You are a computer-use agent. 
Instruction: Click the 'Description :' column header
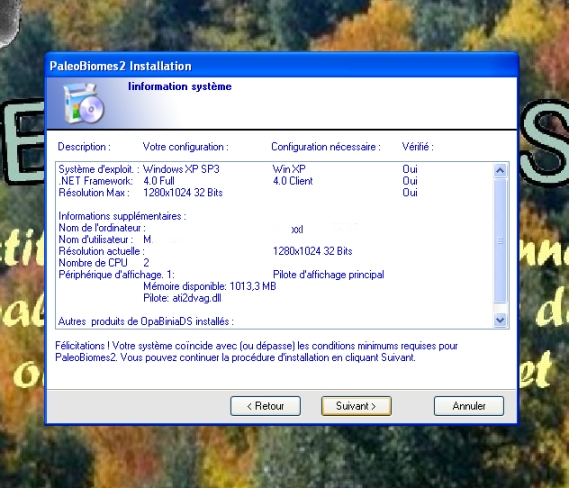(x=84, y=147)
